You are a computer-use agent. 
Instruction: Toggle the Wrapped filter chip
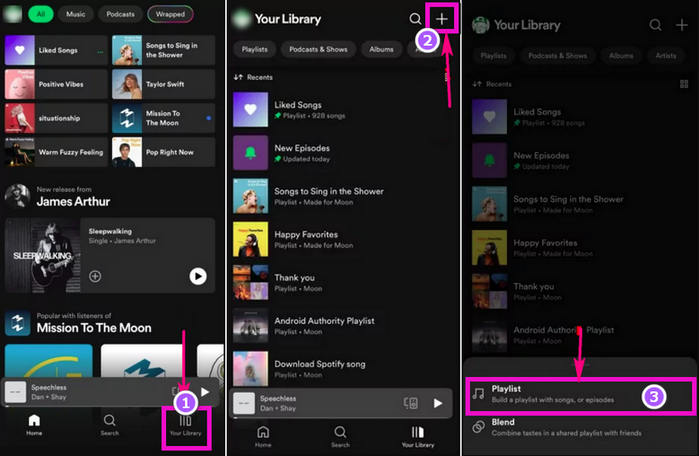pyautogui.click(x=169, y=14)
